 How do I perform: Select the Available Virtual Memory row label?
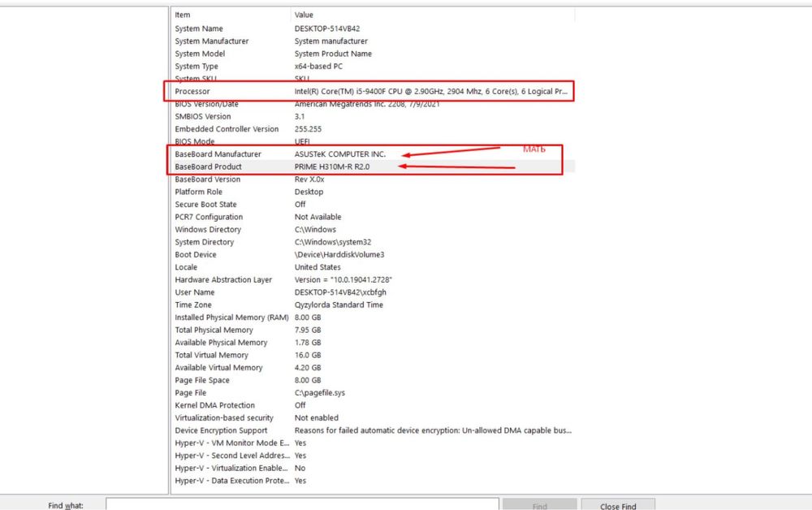218,368
